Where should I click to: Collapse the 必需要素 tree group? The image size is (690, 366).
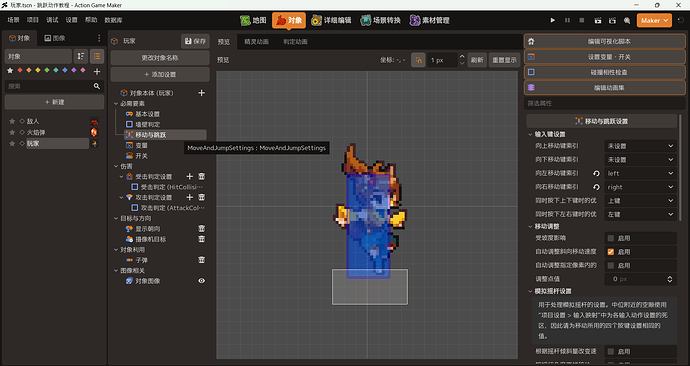tap(116, 103)
